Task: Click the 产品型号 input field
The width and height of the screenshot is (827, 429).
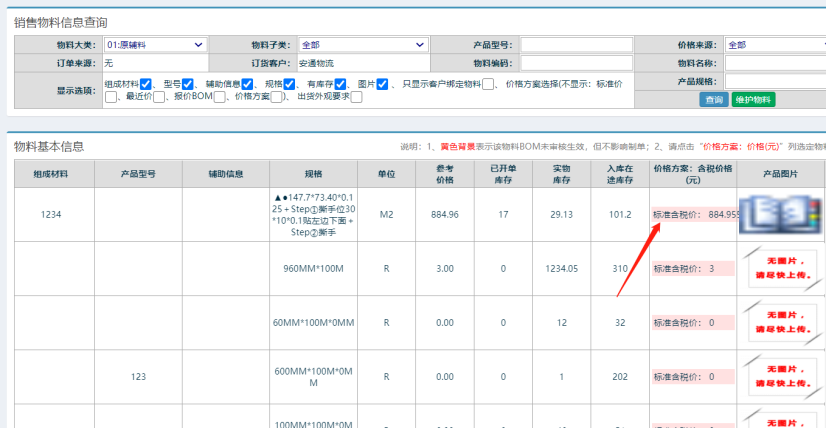Action: click(x=576, y=45)
